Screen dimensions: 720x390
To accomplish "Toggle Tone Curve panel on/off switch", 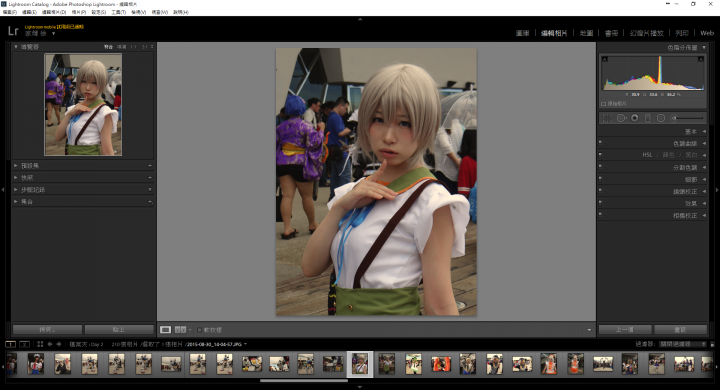I will 600,143.
